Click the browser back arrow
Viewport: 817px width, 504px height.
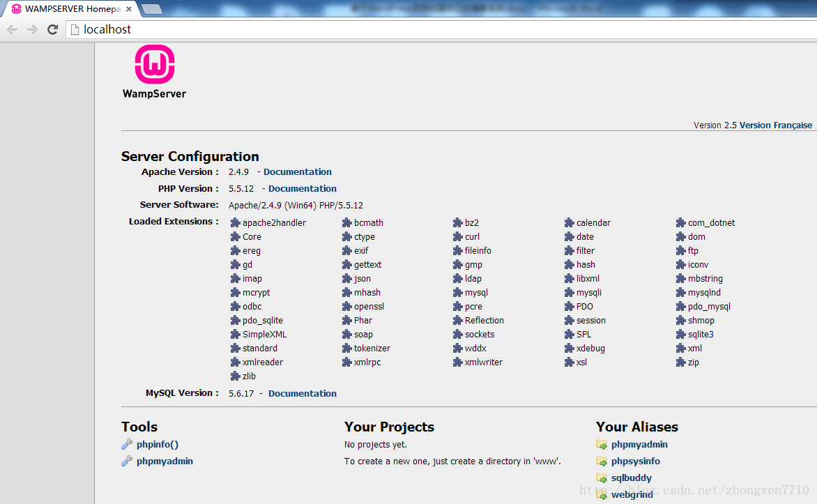(12, 30)
